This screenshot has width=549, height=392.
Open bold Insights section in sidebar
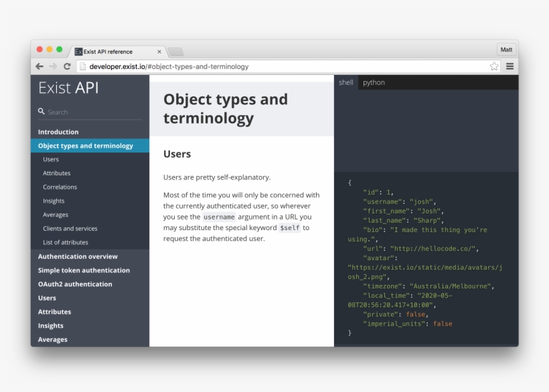pos(90,326)
